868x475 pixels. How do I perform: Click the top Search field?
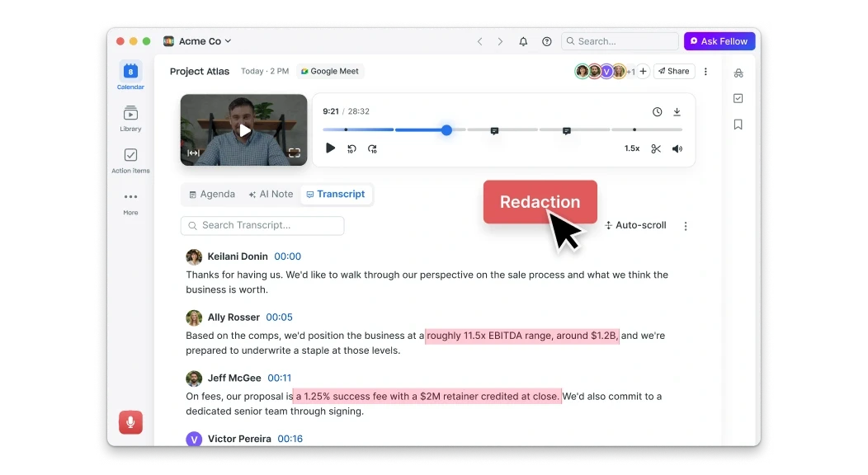[x=620, y=41]
